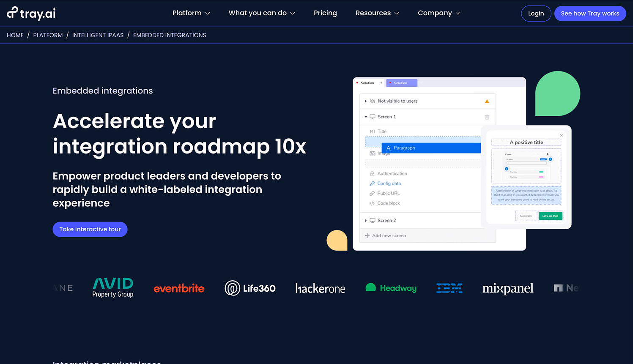Click the hackerone logo

coord(320,288)
